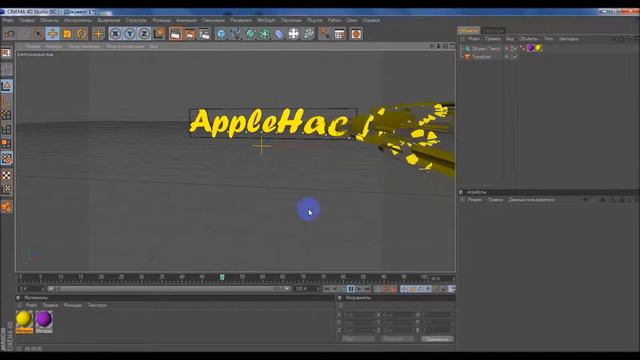This screenshot has width=640, height=360.
Task: Open the Texture menu in Materials panel
Action: click(x=97, y=305)
